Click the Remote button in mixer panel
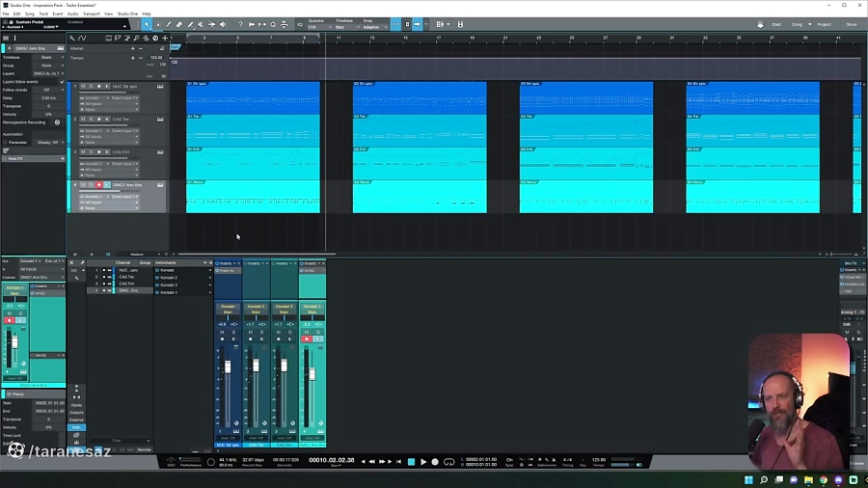 (x=144, y=449)
